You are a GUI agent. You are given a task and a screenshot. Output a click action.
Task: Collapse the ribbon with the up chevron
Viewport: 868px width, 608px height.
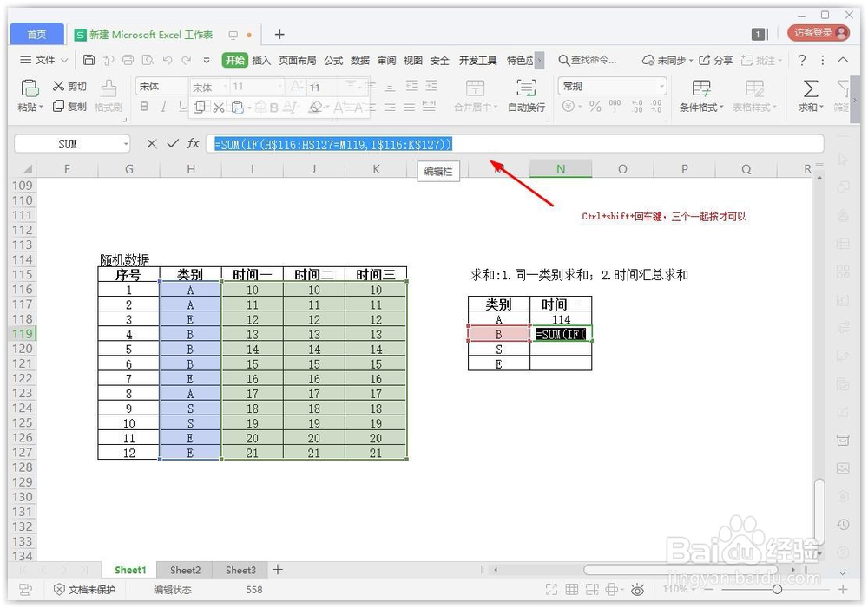pos(843,61)
